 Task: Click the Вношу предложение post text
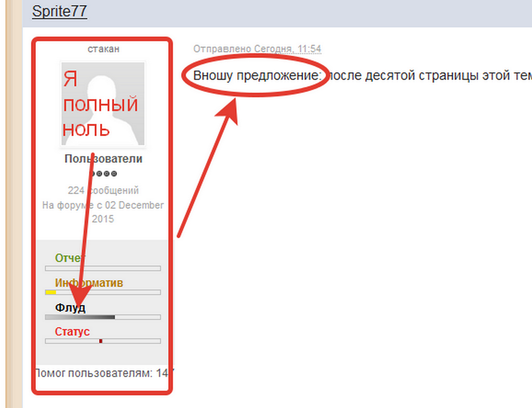257,75
